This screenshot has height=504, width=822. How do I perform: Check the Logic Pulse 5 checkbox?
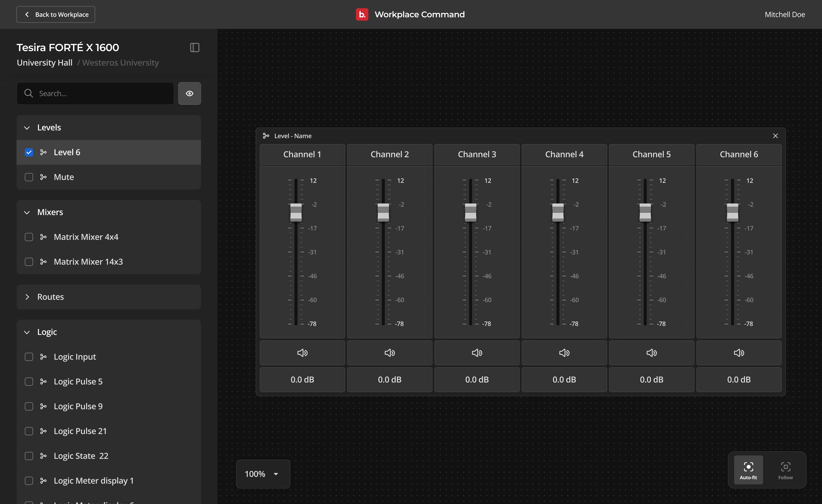[29, 381]
